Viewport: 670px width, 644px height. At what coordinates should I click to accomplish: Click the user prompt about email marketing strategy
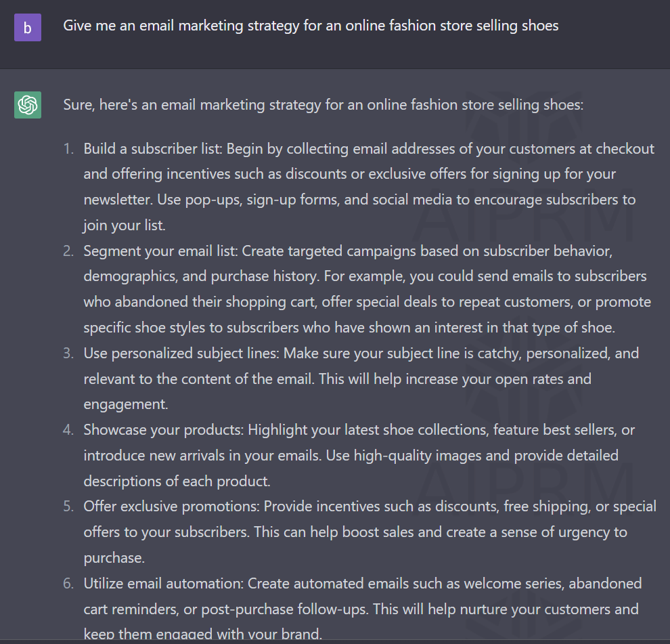pos(311,26)
